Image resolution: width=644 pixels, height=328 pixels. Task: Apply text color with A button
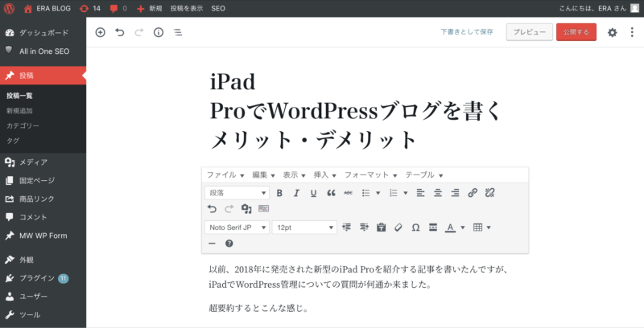[x=451, y=228]
